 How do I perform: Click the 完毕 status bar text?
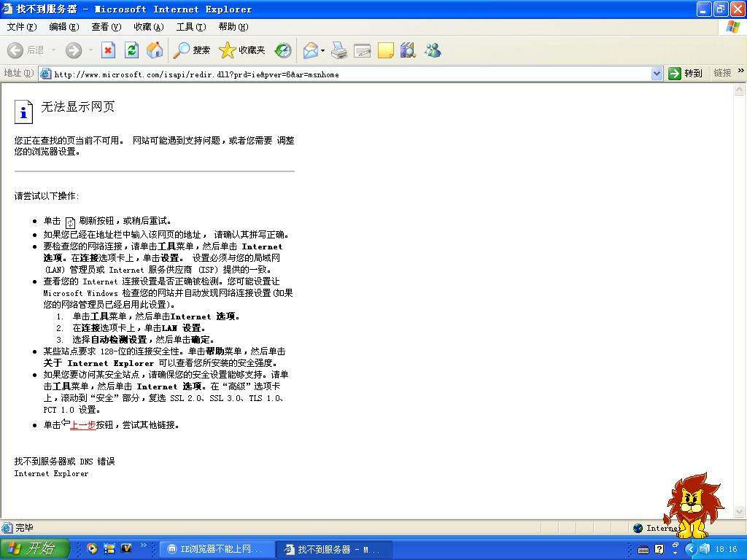24,528
